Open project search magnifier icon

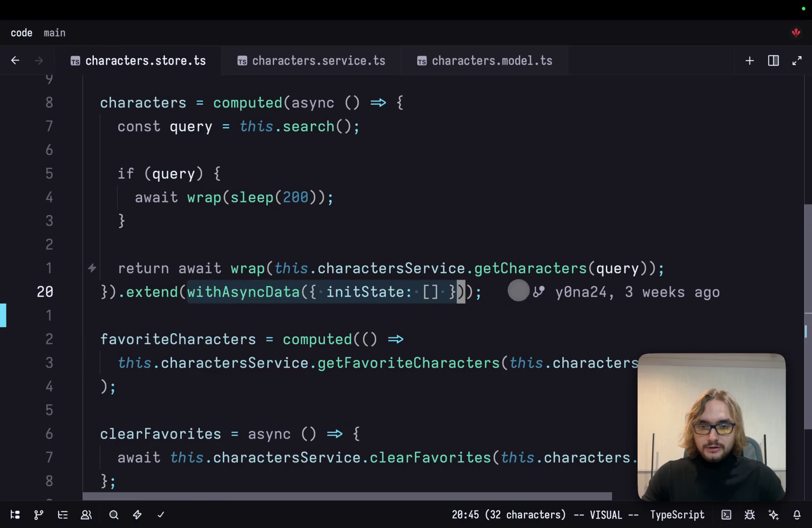(114, 515)
